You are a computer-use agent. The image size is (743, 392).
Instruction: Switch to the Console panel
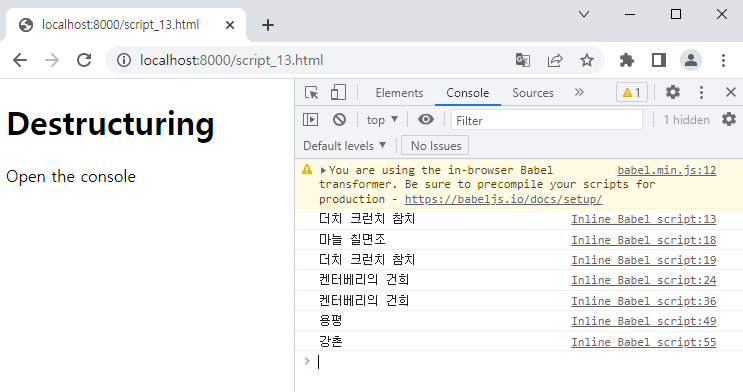[468, 93]
